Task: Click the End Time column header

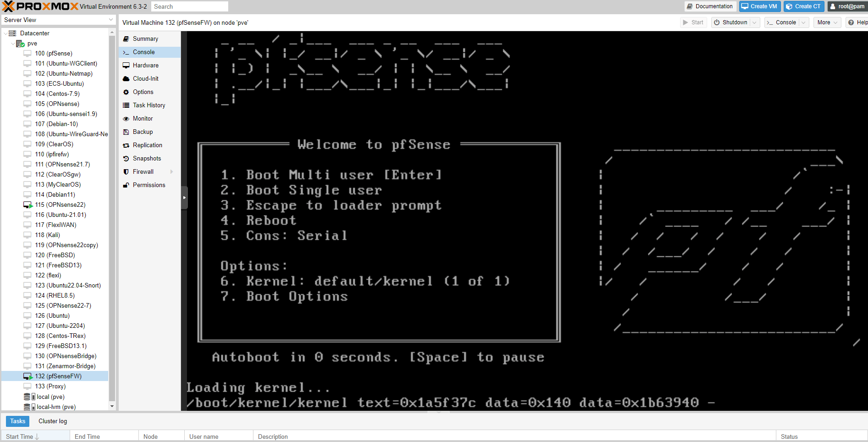Action: tap(104, 436)
